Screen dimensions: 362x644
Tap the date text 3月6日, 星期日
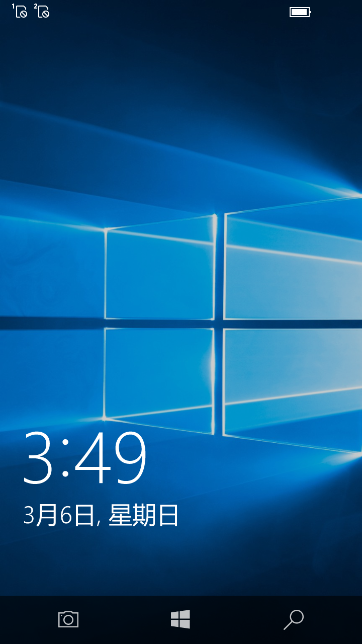coord(101,516)
